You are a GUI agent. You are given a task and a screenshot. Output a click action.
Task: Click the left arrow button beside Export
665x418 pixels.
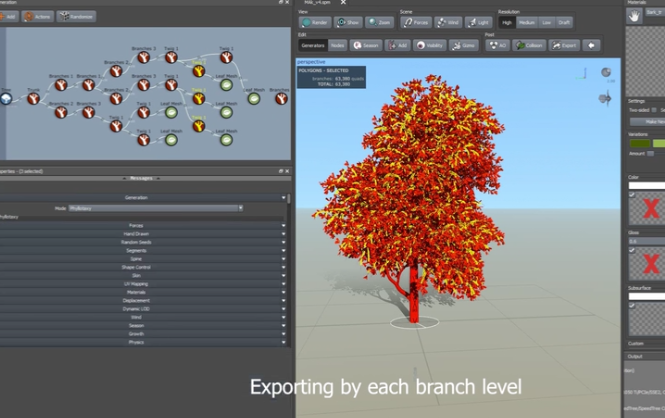591,45
